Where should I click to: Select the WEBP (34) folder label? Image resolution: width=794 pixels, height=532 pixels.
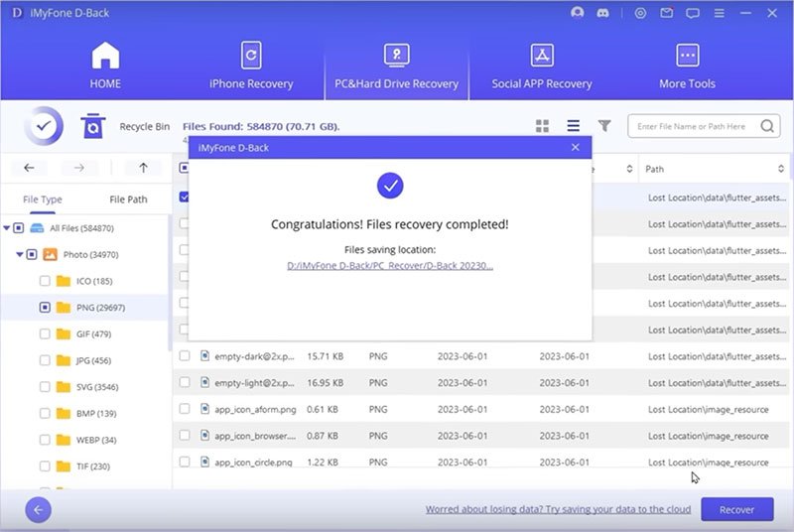tap(96, 440)
